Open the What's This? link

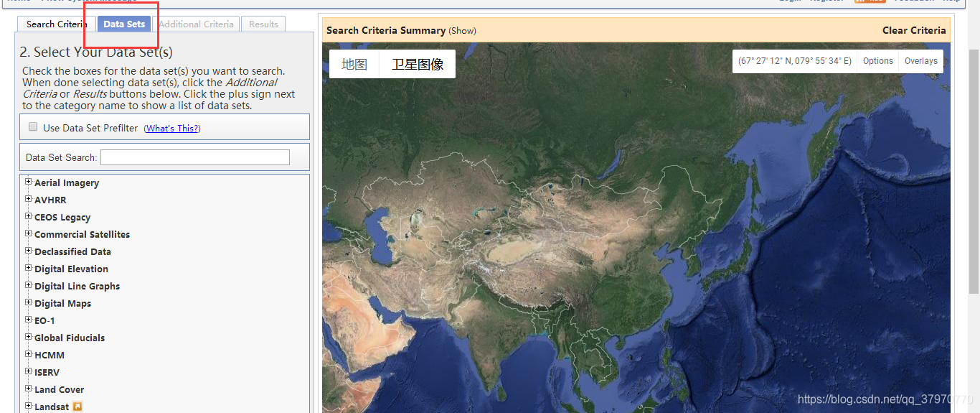pos(172,128)
